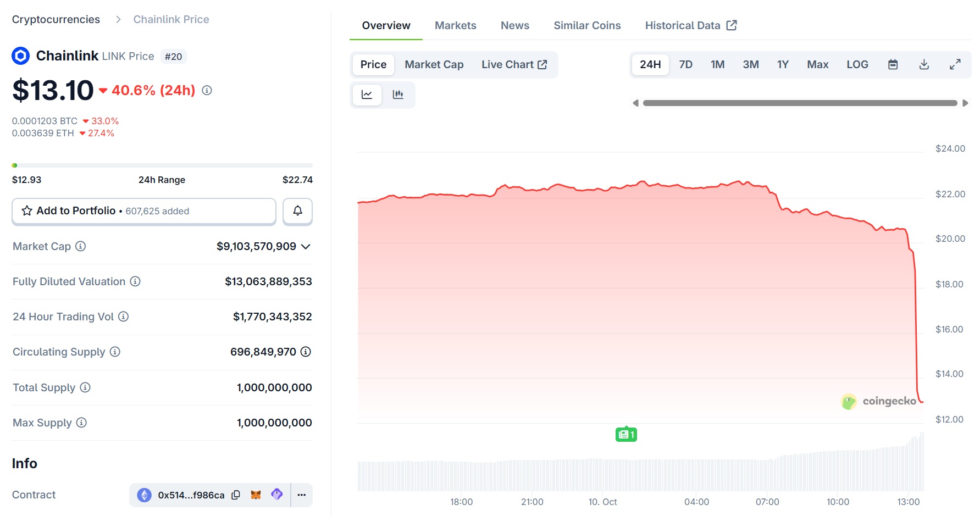The height and width of the screenshot is (516, 980).
Task: Open Circulating Supply label info icon
Action: (115, 352)
